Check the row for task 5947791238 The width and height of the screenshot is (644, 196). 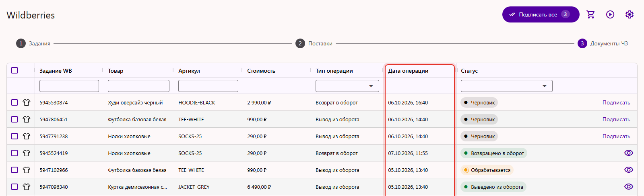14,136
